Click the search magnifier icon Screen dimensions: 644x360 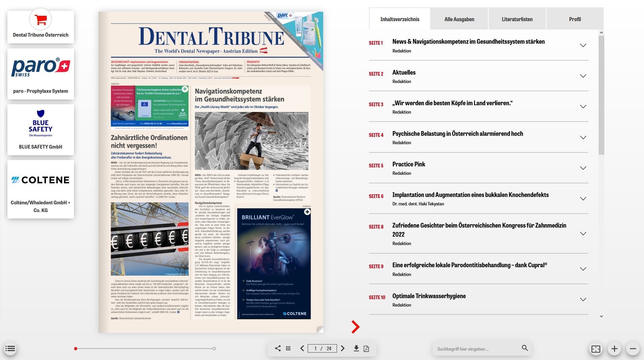coord(525,348)
